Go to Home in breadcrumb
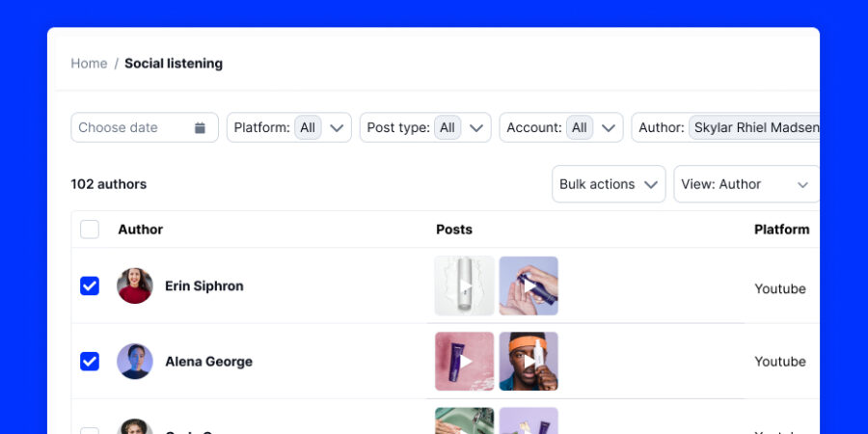The image size is (868, 434). coord(89,64)
